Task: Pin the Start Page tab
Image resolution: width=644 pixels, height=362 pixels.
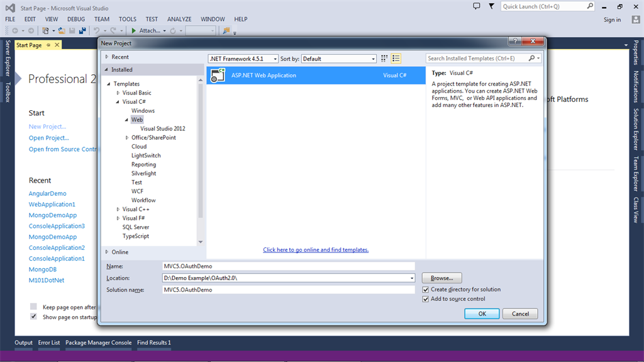Action: (x=48, y=45)
